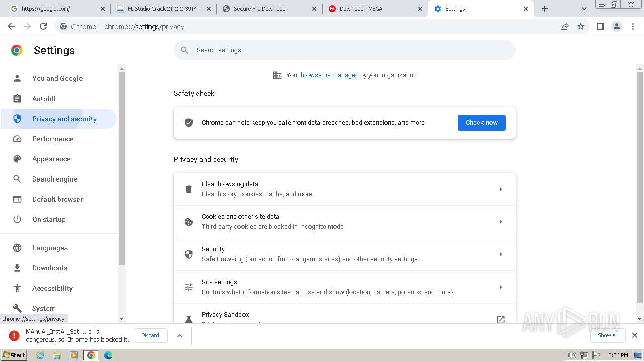
Task: Open Internet Explorer from the taskbar
Action: coord(40,355)
